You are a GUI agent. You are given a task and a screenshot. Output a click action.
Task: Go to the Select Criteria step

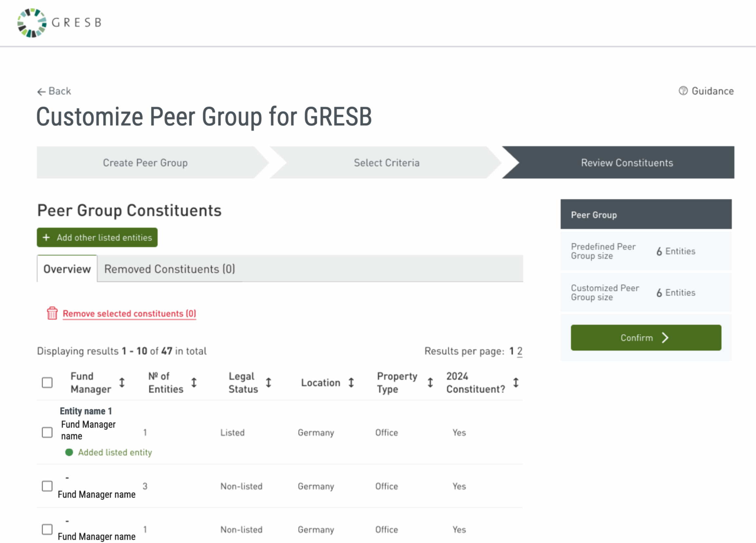pos(386,163)
